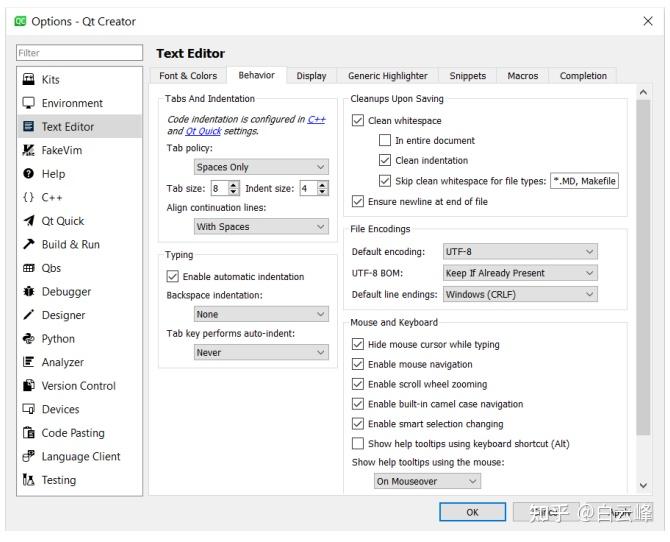
Task: Uncheck Enable scroll wheel zooming
Action: pyautogui.click(x=358, y=384)
